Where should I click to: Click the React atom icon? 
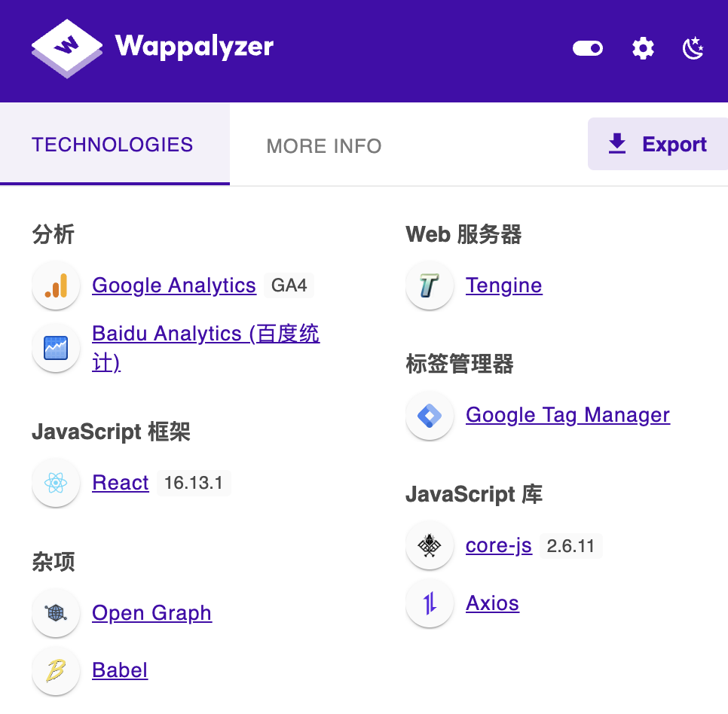pyautogui.click(x=57, y=483)
